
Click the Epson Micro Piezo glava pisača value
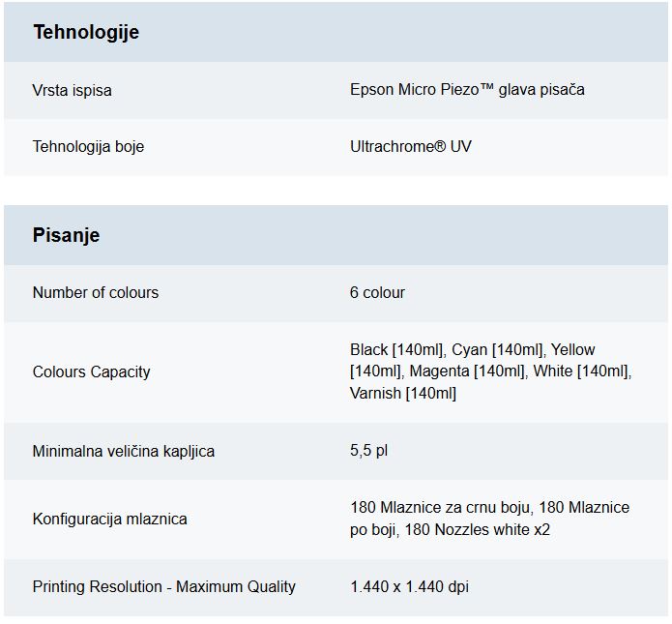[467, 90]
